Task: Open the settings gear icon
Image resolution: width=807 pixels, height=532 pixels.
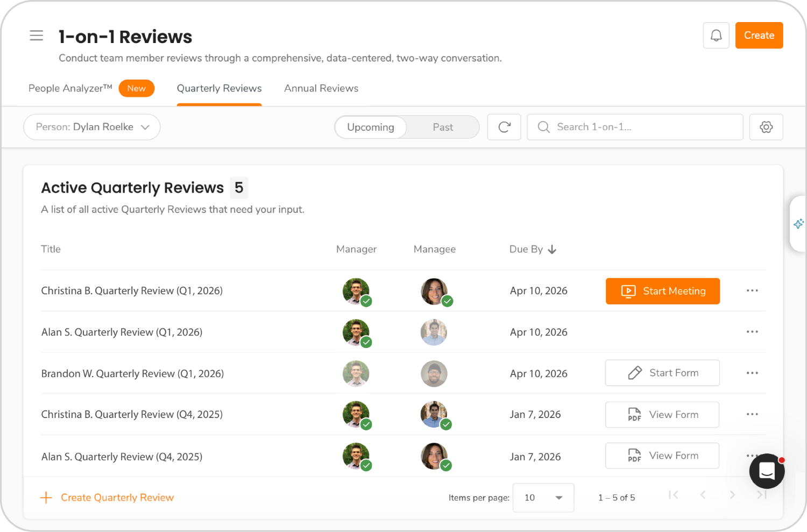Action: [x=766, y=127]
